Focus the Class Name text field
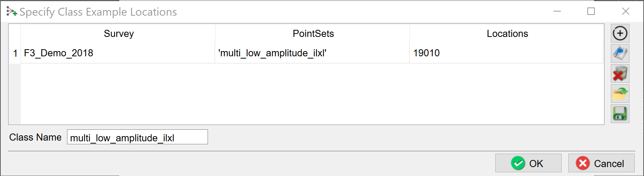The image size is (644, 176). click(137, 137)
